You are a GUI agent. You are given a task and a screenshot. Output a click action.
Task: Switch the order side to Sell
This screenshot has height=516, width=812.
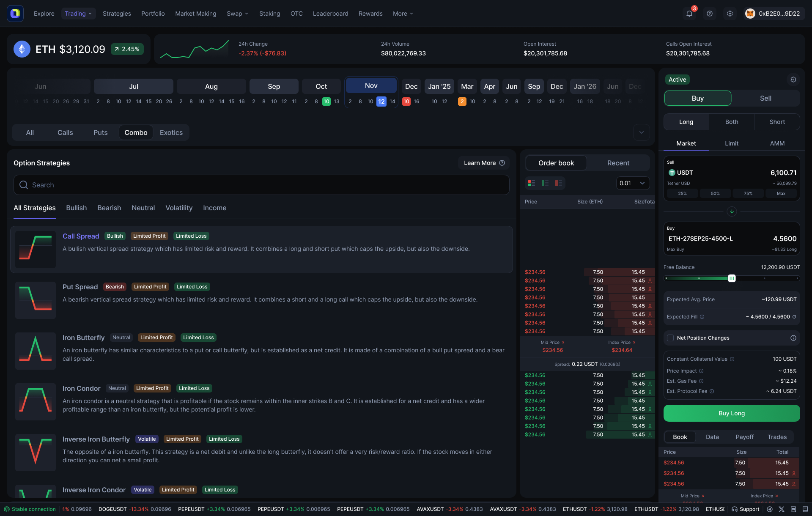tap(765, 98)
